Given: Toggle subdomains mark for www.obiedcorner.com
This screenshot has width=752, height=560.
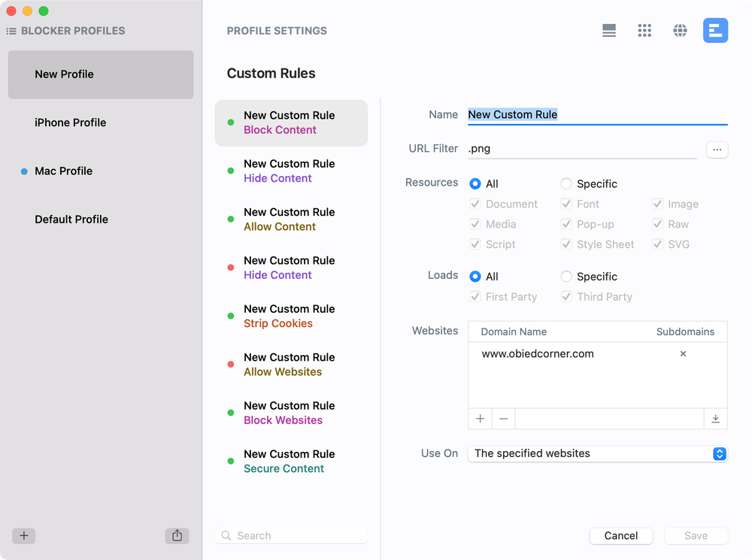Looking at the screenshot, I should click(x=683, y=353).
